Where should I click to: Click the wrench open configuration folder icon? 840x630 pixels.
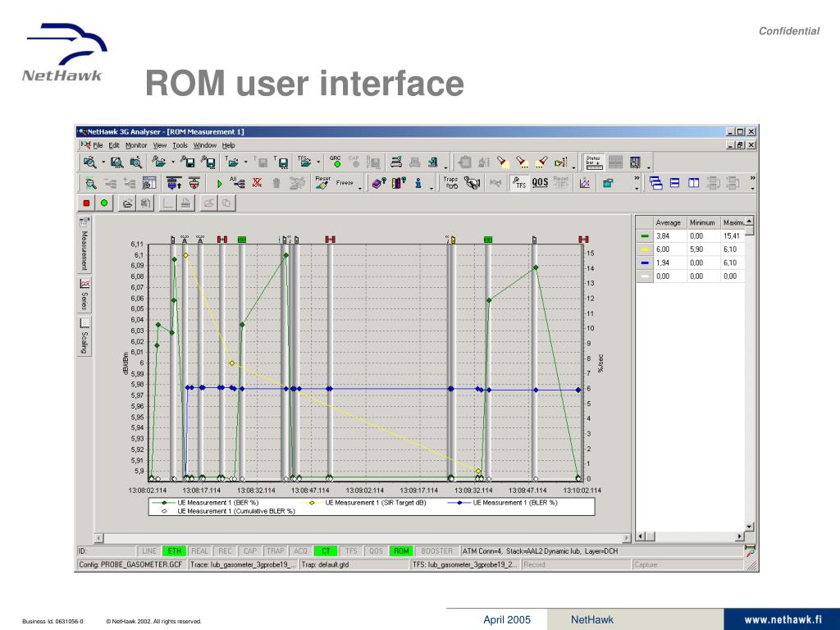(x=159, y=162)
